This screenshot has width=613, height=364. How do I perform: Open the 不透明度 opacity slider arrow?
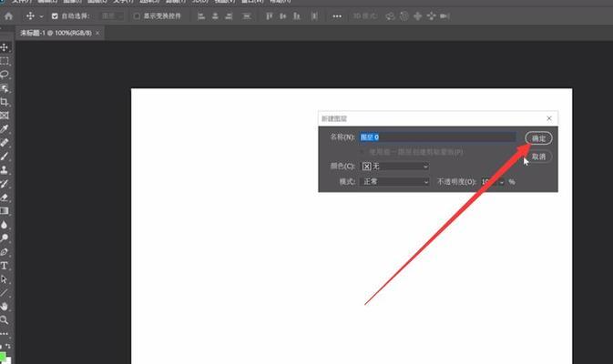click(502, 182)
